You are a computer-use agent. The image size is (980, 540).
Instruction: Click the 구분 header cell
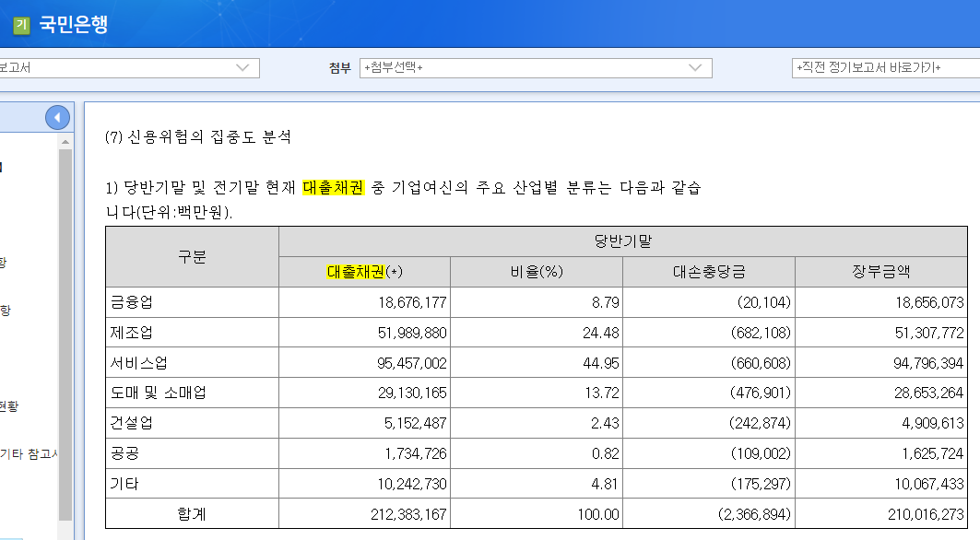[x=191, y=256]
